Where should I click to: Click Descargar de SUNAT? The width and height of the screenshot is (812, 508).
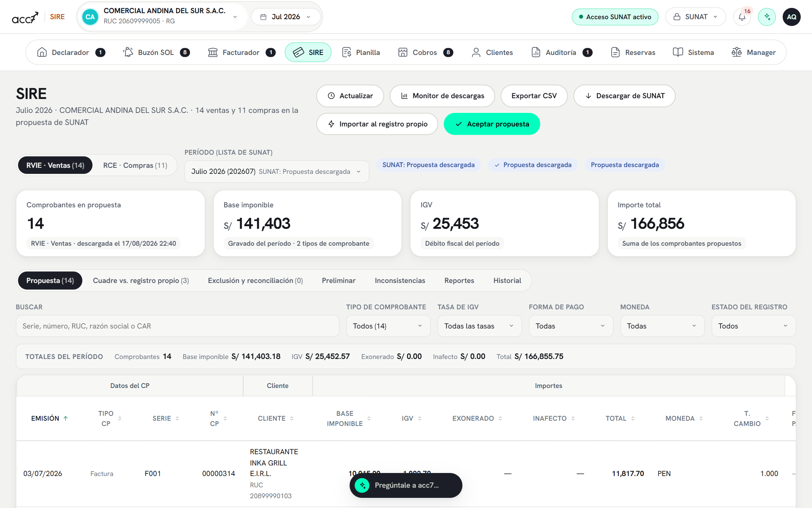tap(624, 96)
